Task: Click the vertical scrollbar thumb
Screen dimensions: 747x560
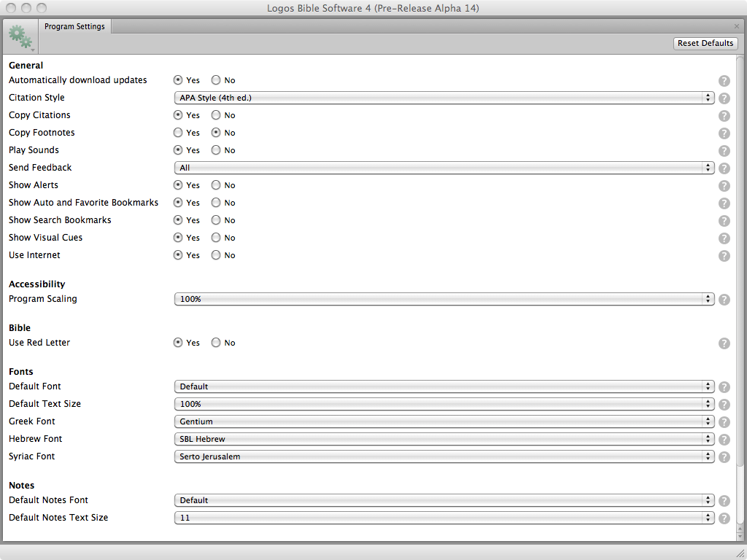Action: click(x=740, y=262)
